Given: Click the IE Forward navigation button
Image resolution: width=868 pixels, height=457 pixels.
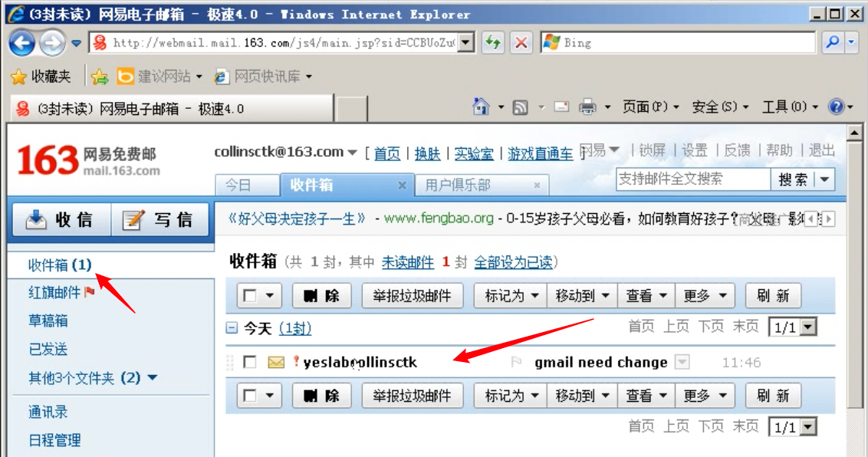Looking at the screenshot, I should [x=52, y=43].
